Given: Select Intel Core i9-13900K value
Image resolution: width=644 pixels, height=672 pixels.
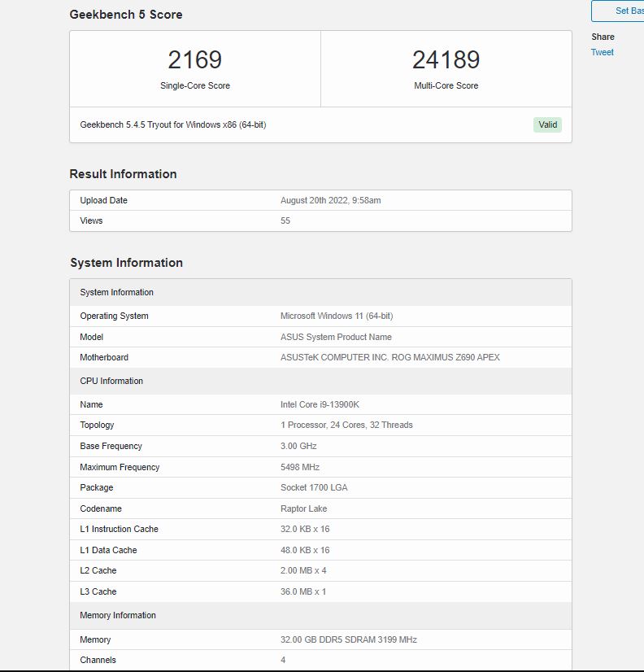Looking at the screenshot, I should (x=320, y=404).
